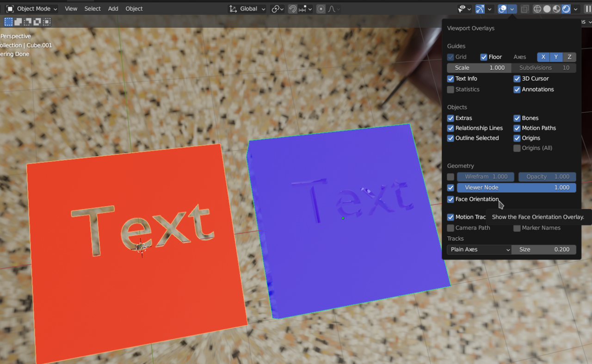Select Material Preview shading mode
Screen dimensions: 592x364
pyautogui.click(x=556, y=9)
